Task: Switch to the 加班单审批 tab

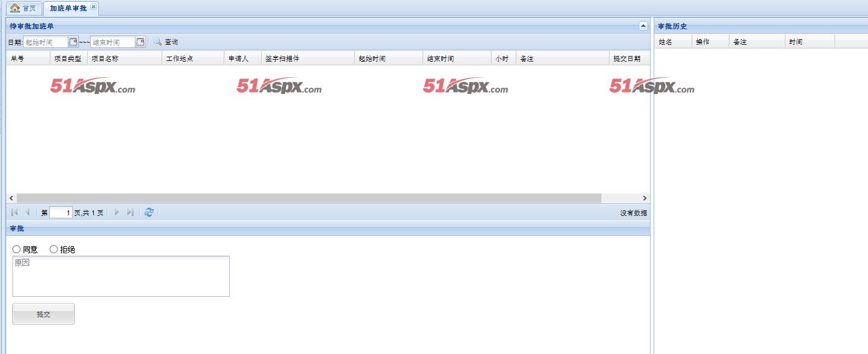Action: click(x=68, y=8)
